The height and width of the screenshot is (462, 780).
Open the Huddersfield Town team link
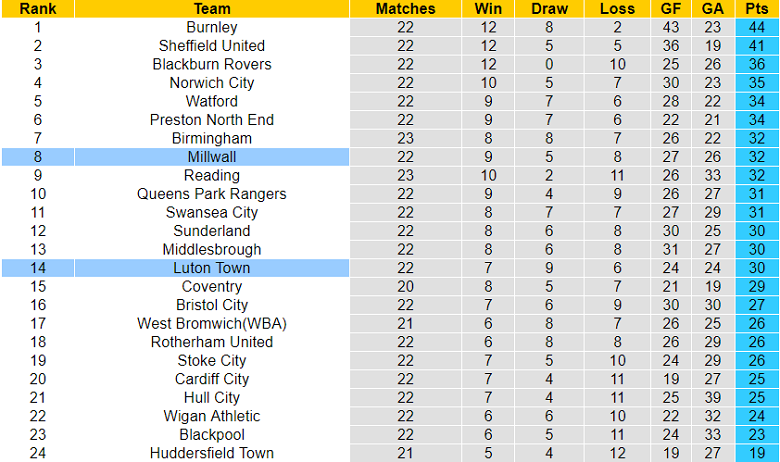(212, 453)
